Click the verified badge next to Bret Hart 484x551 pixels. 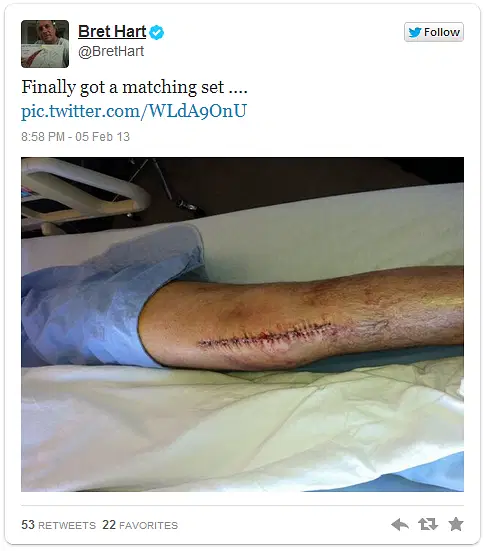pyautogui.click(x=156, y=33)
